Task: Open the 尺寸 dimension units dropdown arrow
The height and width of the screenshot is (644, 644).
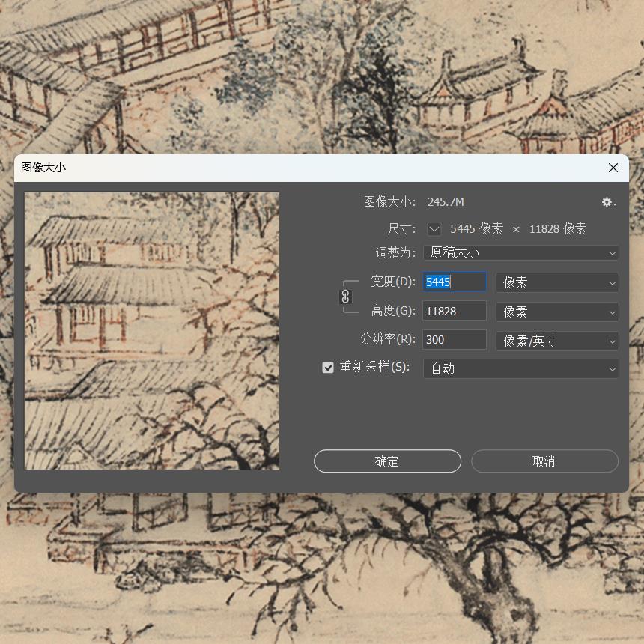Action: point(434,228)
